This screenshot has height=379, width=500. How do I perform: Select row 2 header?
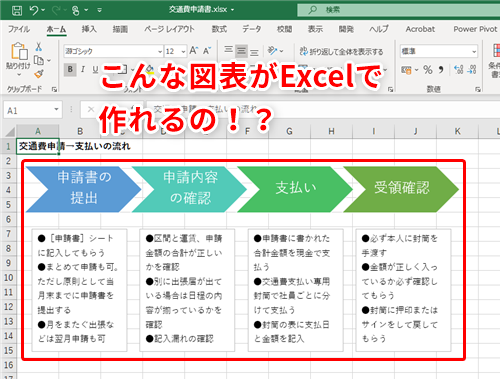(x=8, y=161)
